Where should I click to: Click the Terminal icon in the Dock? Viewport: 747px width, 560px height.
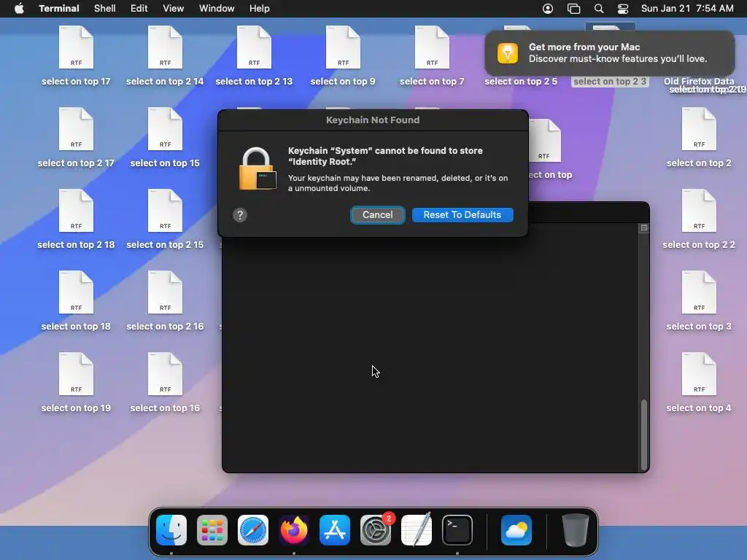pyautogui.click(x=457, y=530)
